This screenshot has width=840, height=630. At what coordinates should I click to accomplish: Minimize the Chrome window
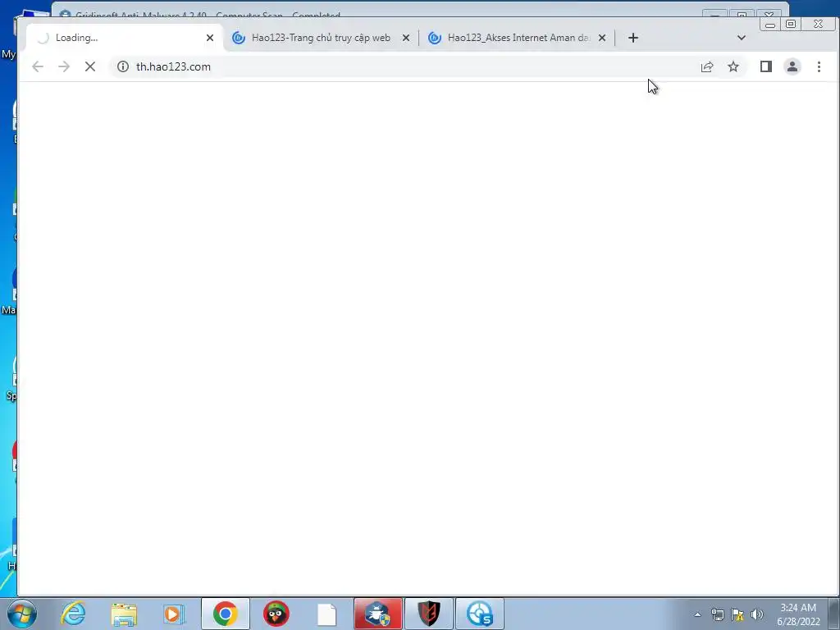tap(770, 24)
